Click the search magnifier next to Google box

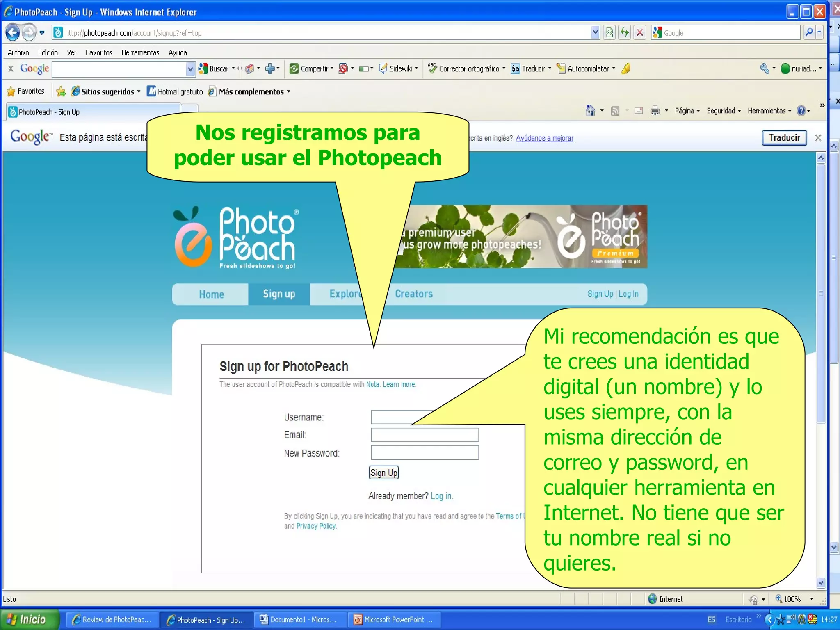[x=809, y=32]
